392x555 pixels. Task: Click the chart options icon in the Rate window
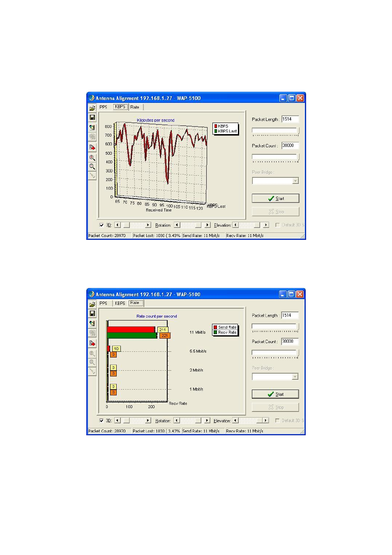point(92,324)
